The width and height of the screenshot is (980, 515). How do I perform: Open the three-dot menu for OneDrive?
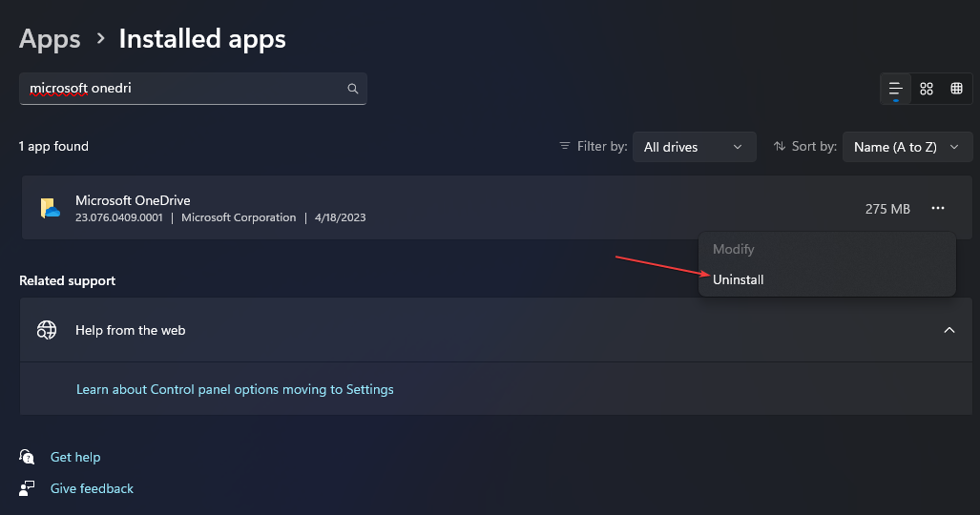938,208
